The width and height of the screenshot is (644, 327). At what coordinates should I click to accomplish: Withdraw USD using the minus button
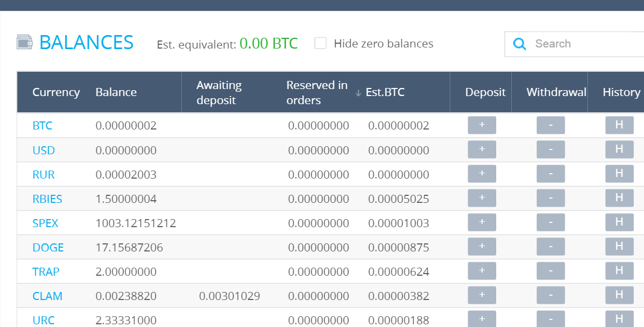(550, 149)
